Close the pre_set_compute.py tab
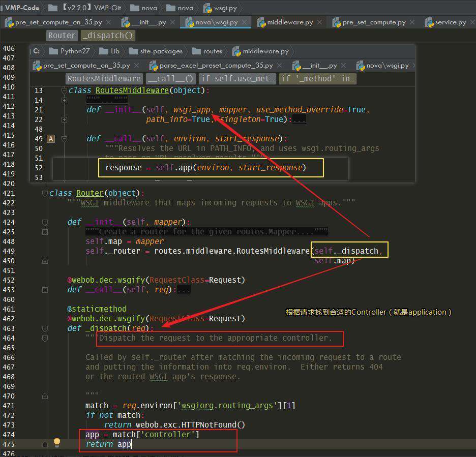Image resolution: width=476 pixels, height=457 pixels. point(412,22)
